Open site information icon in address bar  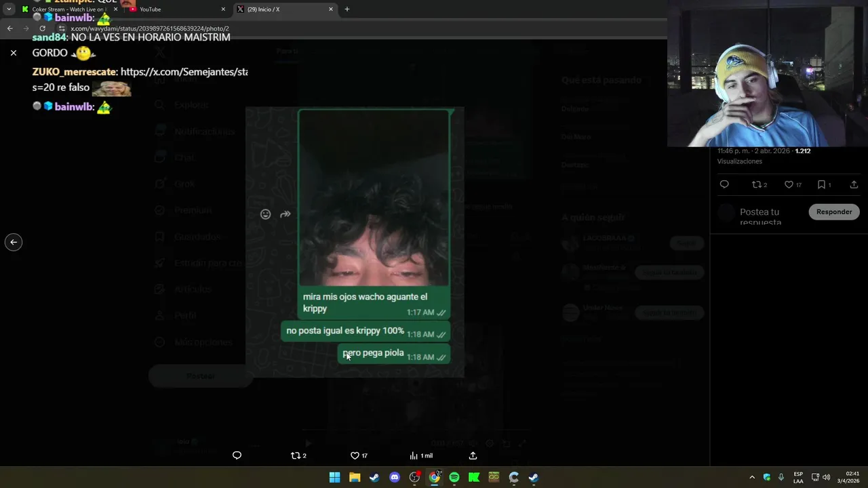click(x=62, y=28)
